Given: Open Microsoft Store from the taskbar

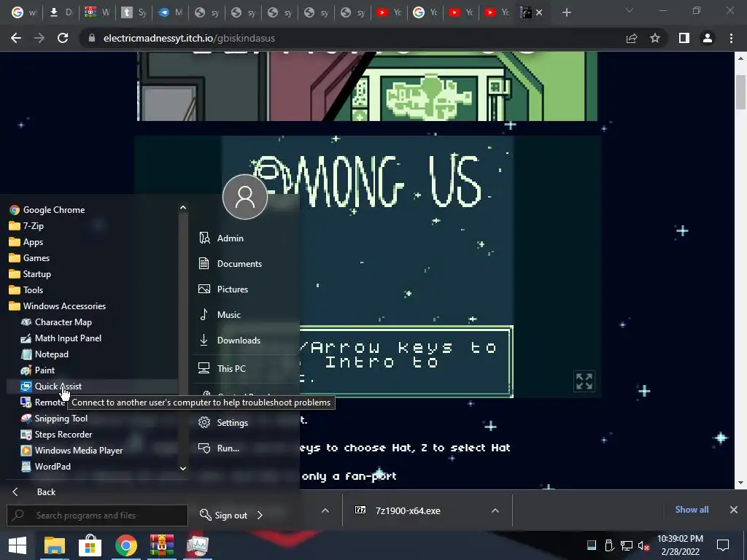Looking at the screenshot, I should 90,545.
